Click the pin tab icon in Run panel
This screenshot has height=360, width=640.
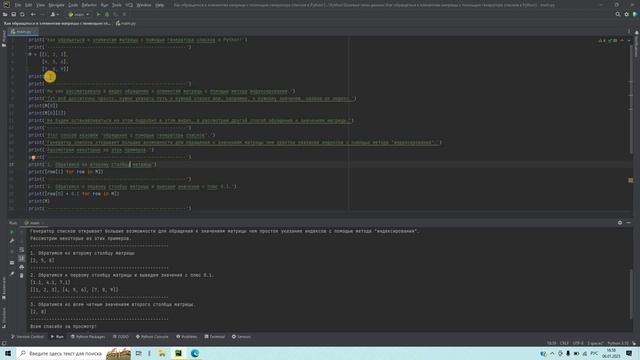tap(12, 274)
